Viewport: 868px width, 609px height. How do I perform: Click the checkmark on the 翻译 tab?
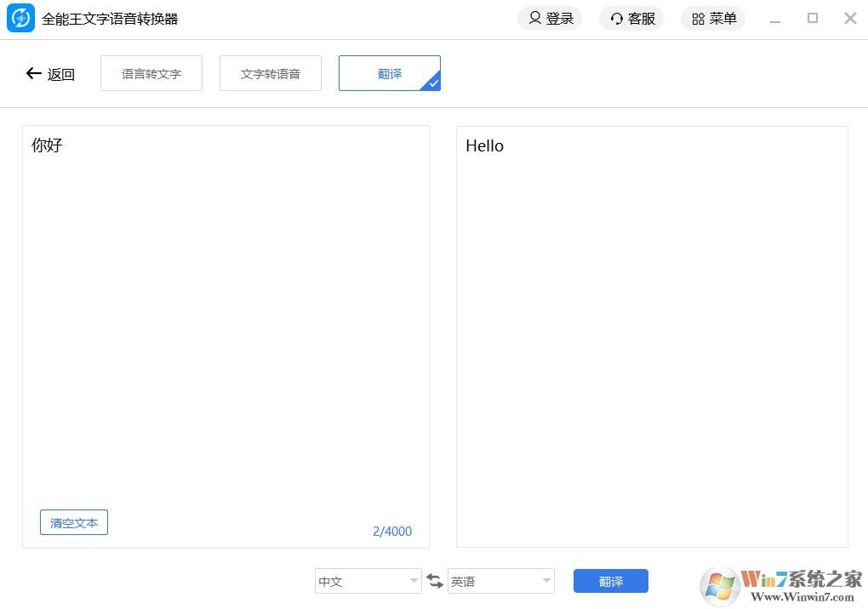pyautogui.click(x=432, y=84)
